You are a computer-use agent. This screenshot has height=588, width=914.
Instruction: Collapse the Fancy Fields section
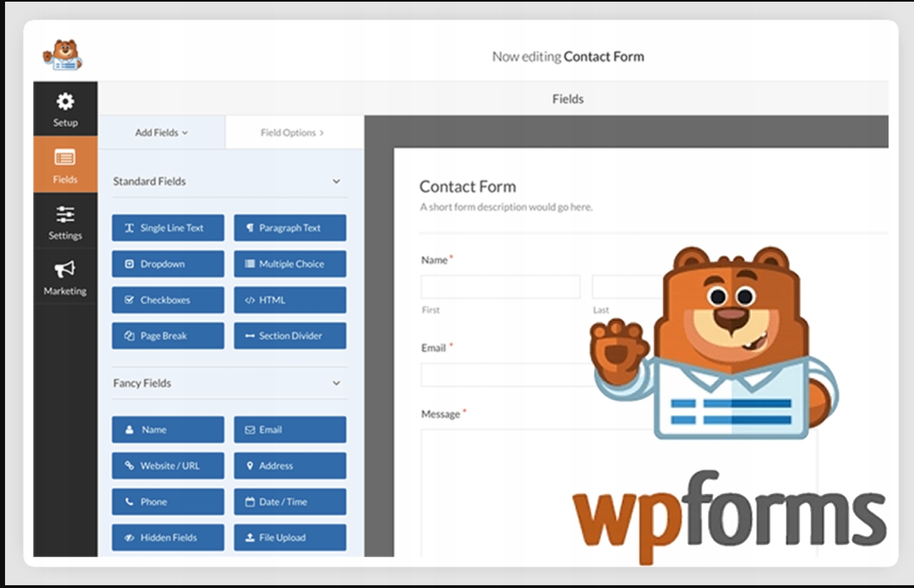[336, 383]
